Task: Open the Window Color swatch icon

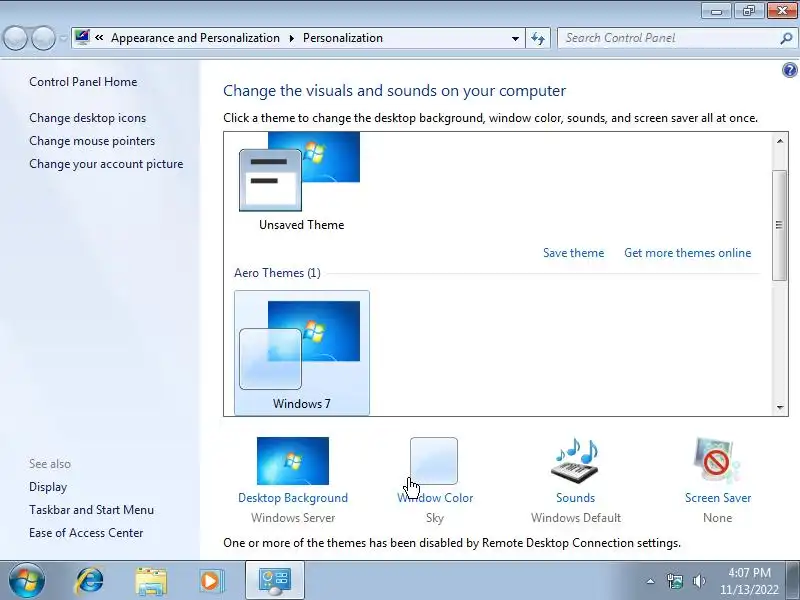Action: tap(434, 461)
